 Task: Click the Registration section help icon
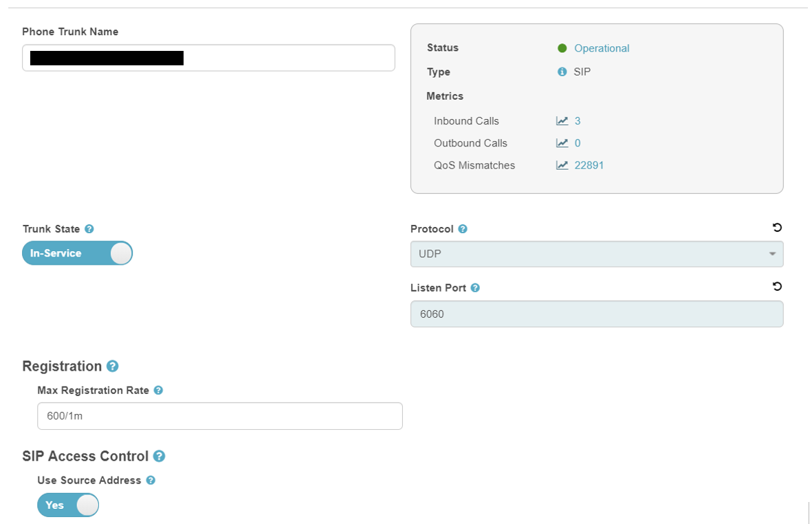112,366
